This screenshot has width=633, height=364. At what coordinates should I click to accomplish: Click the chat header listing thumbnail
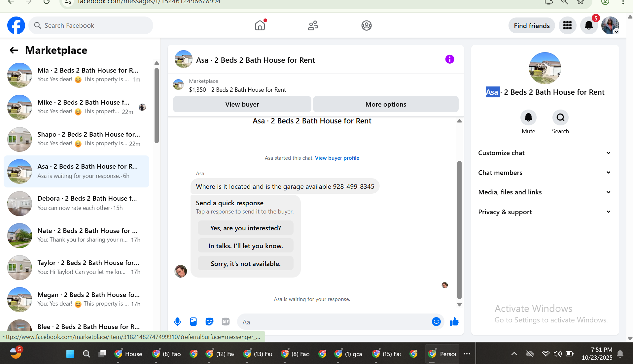tap(183, 59)
